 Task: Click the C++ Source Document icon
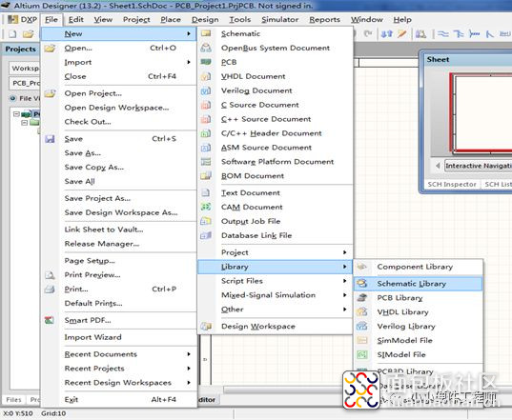206,119
